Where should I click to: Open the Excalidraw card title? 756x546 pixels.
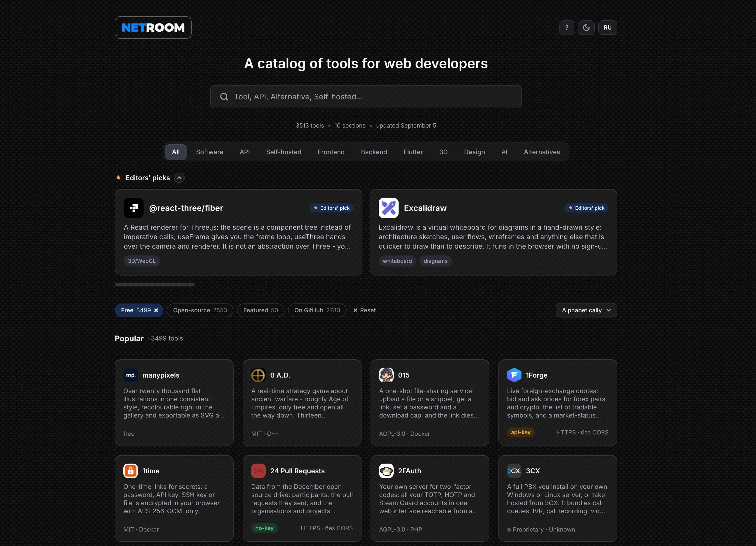[425, 208]
